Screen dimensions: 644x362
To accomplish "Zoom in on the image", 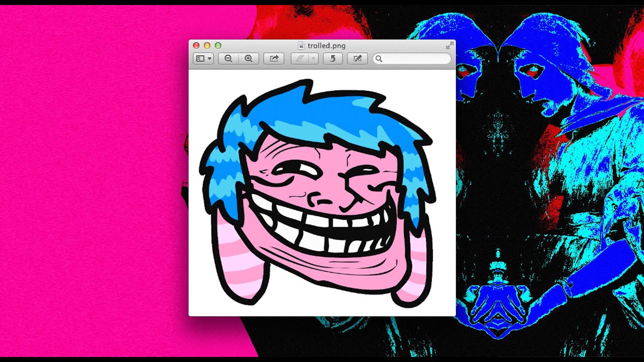I will (x=249, y=59).
